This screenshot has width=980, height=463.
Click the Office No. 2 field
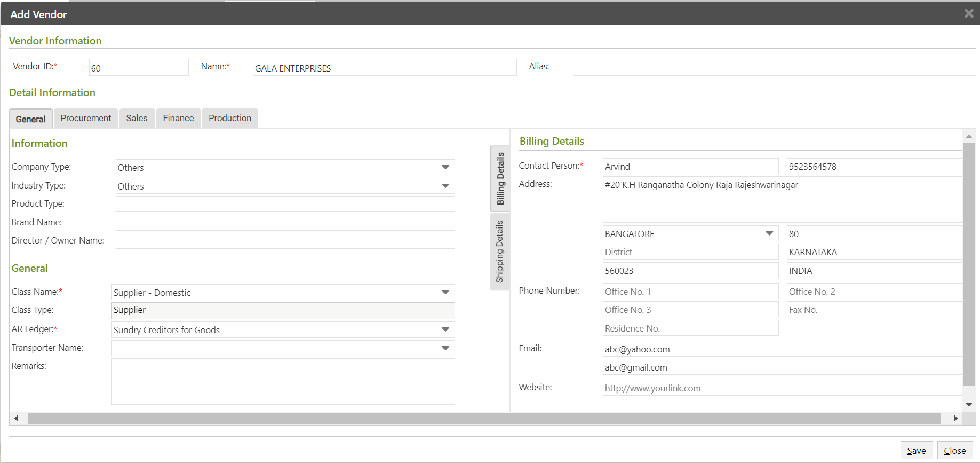click(x=874, y=291)
